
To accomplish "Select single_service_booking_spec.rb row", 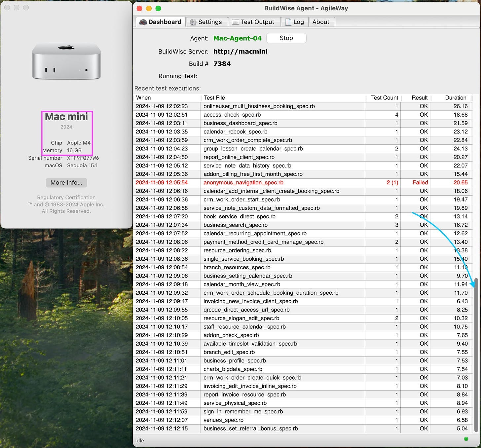I will [x=302, y=259].
